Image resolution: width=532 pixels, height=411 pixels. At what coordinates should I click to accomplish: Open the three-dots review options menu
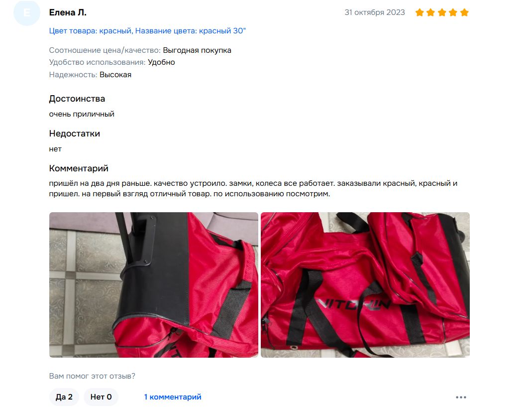coord(461,397)
